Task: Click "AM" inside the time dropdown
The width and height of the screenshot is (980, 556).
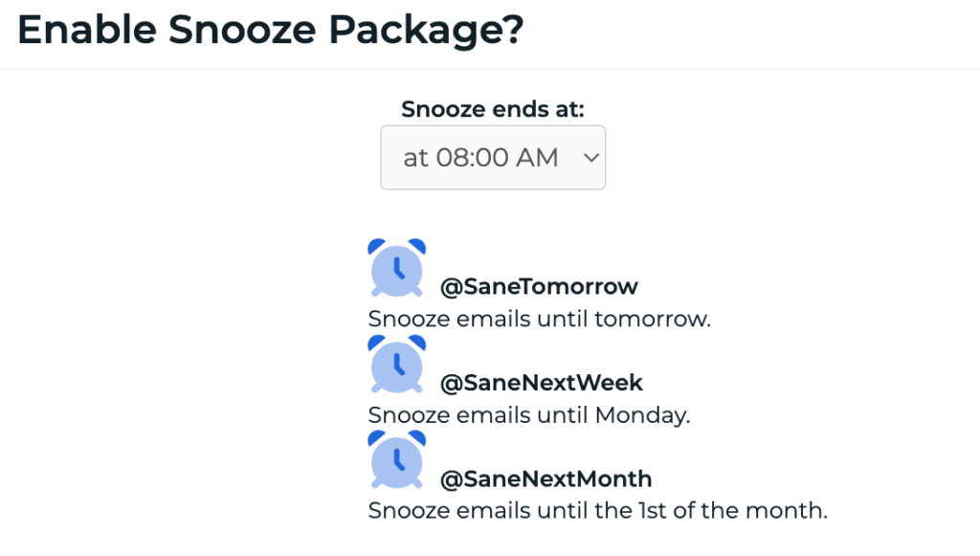Action: tap(538, 158)
